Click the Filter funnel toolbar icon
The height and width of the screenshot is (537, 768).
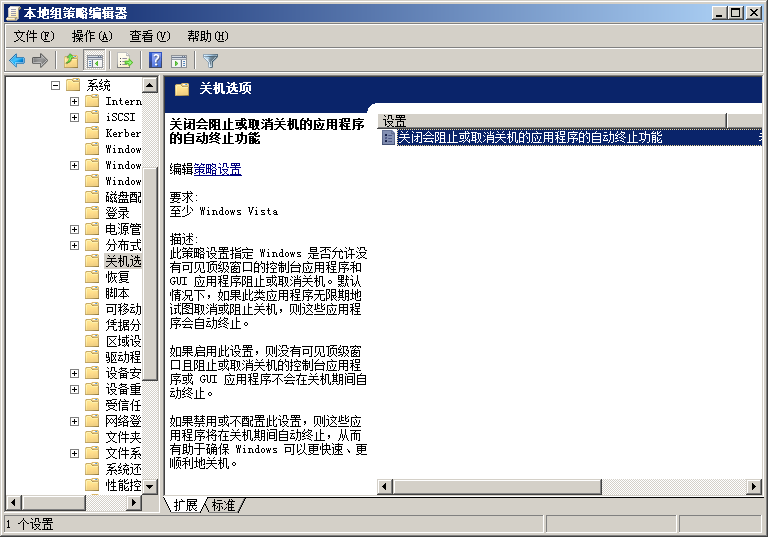[x=210, y=61]
